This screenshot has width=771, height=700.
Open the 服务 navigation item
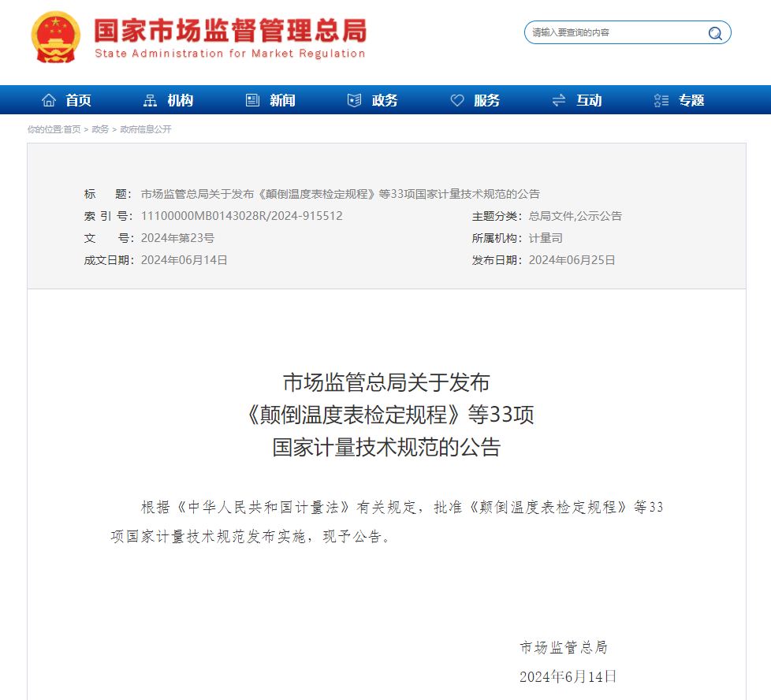coord(487,100)
